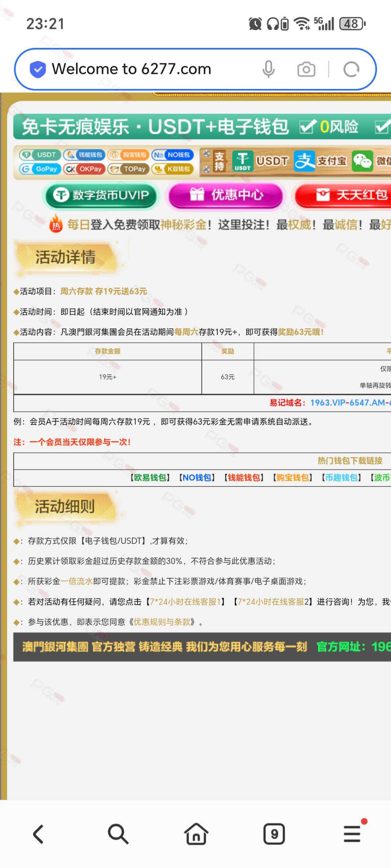The height and width of the screenshot is (868, 391).
Task: Select the USDT wallet badge
Action: point(40,155)
